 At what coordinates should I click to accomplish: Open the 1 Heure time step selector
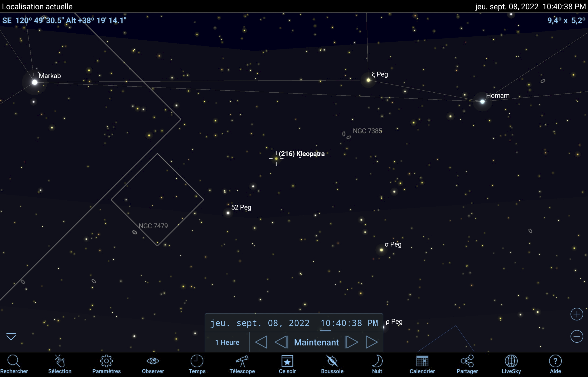(x=227, y=342)
